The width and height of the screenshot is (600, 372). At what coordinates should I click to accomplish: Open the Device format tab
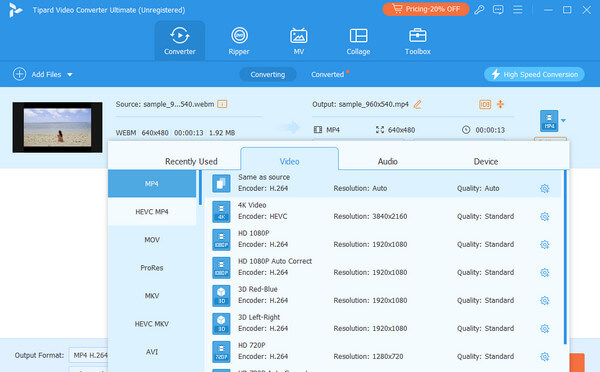click(486, 162)
